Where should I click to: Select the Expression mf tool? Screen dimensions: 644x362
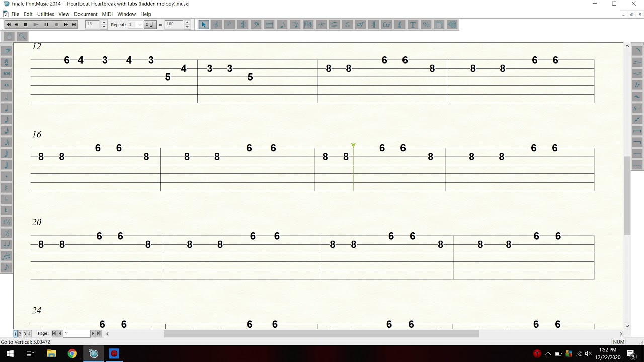(361, 24)
